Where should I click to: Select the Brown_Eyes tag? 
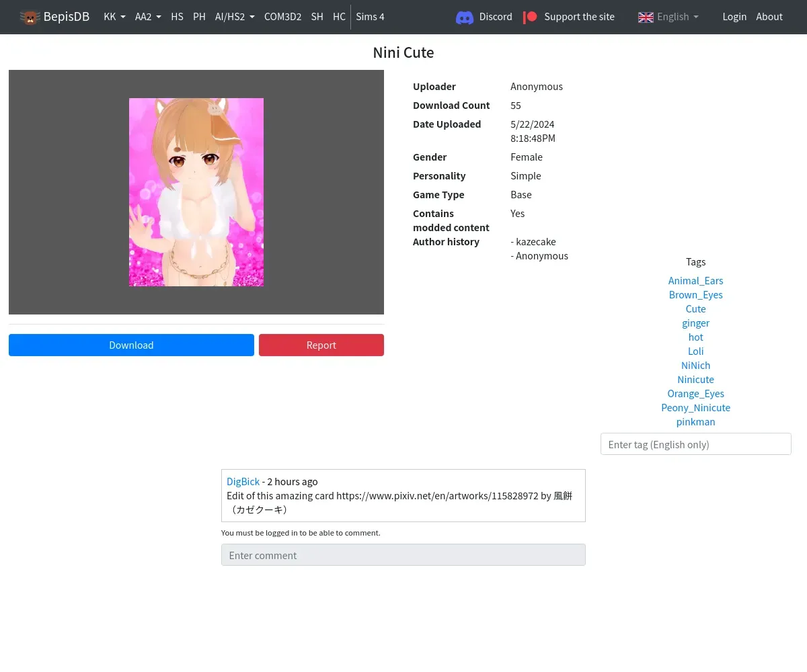[x=696, y=295]
